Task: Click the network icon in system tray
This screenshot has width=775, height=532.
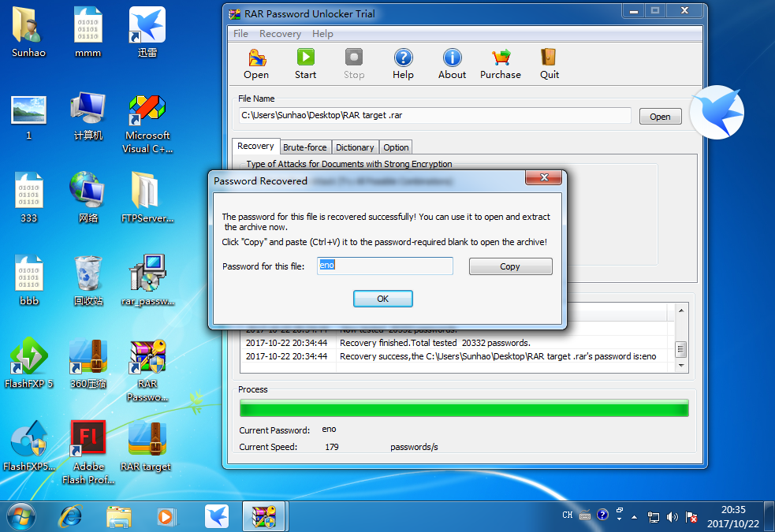Action: pos(654,517)
